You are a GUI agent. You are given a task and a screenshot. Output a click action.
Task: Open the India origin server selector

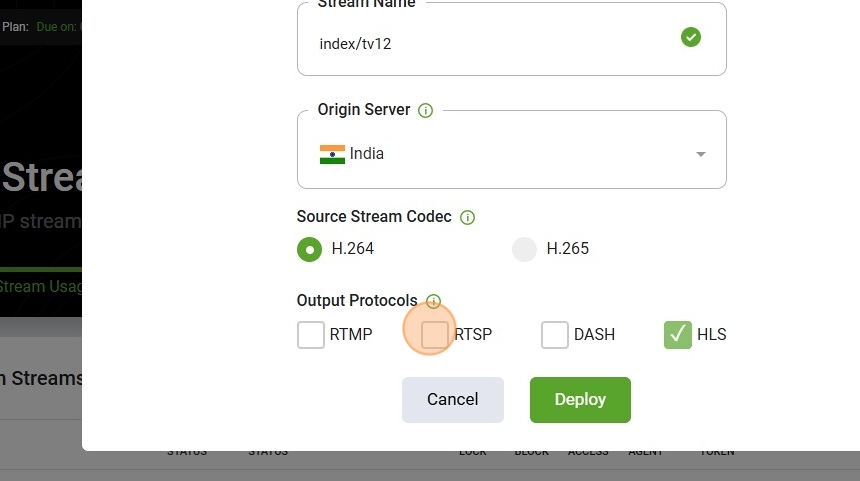pos(512,150)
